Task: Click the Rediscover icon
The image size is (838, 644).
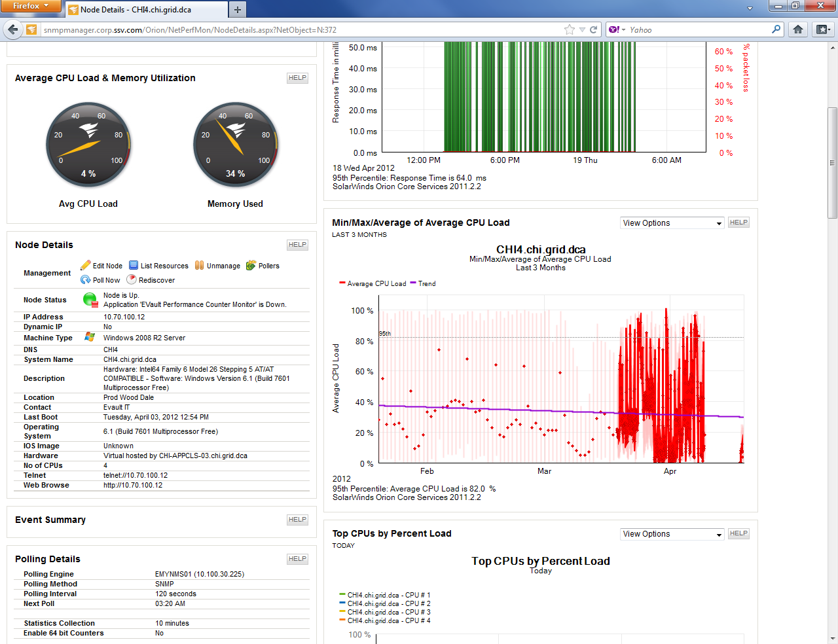Action: pyautogui.click(x=132, y=279)
